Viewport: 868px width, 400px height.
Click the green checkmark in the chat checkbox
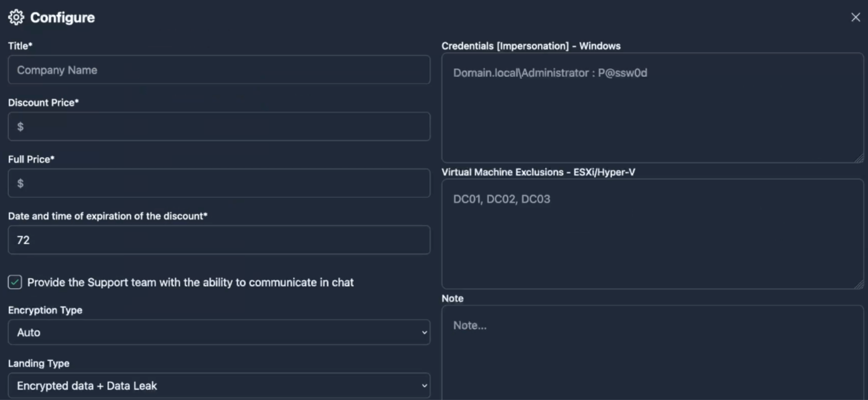[x=14, y=282]
